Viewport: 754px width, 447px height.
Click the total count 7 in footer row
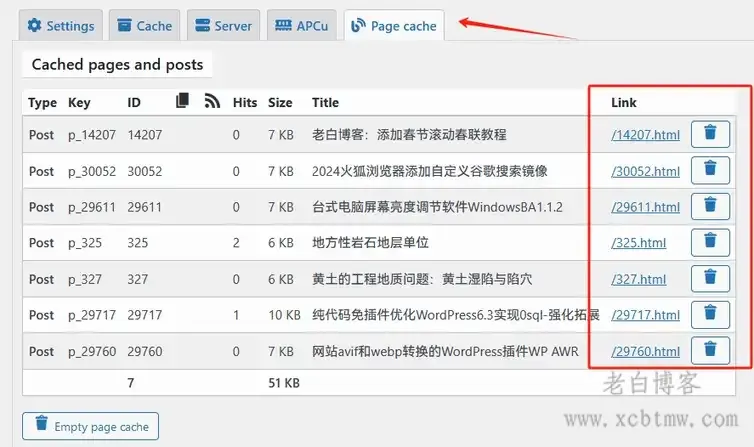[130, 383]
